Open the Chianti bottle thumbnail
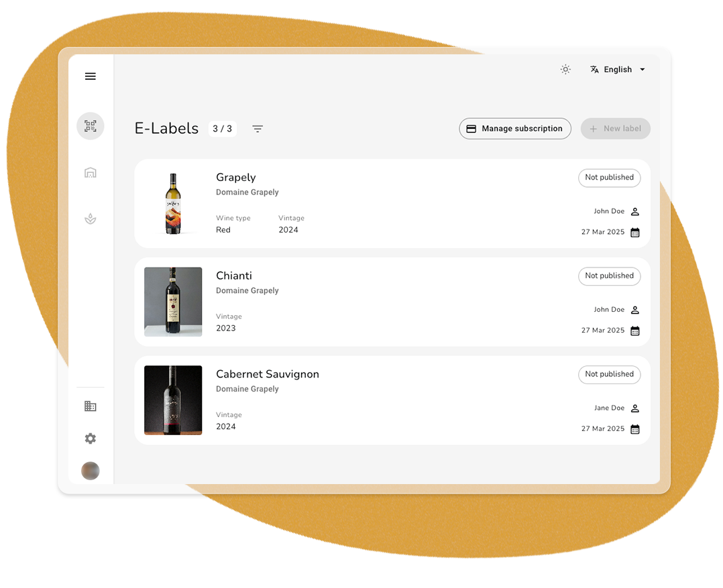This screenshot has width=723, height=588. pos(173,302)
